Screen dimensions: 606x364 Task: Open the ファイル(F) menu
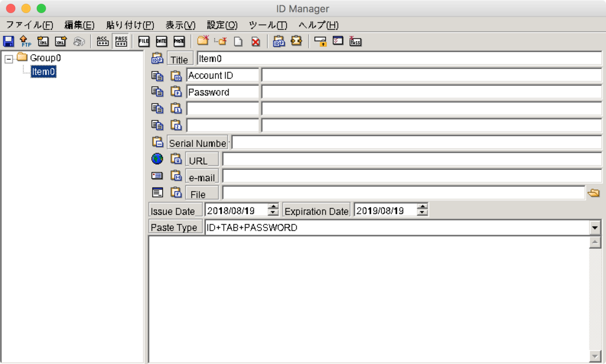[30, 25]
